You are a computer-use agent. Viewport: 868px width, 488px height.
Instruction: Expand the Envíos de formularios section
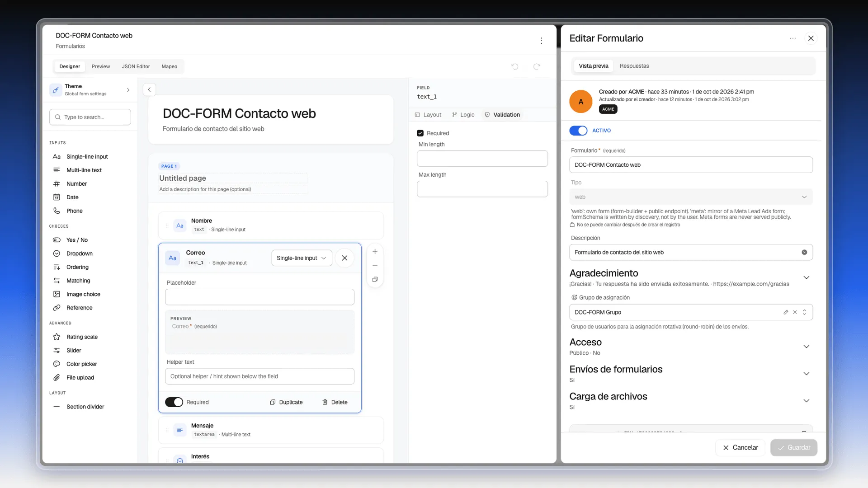806,374
